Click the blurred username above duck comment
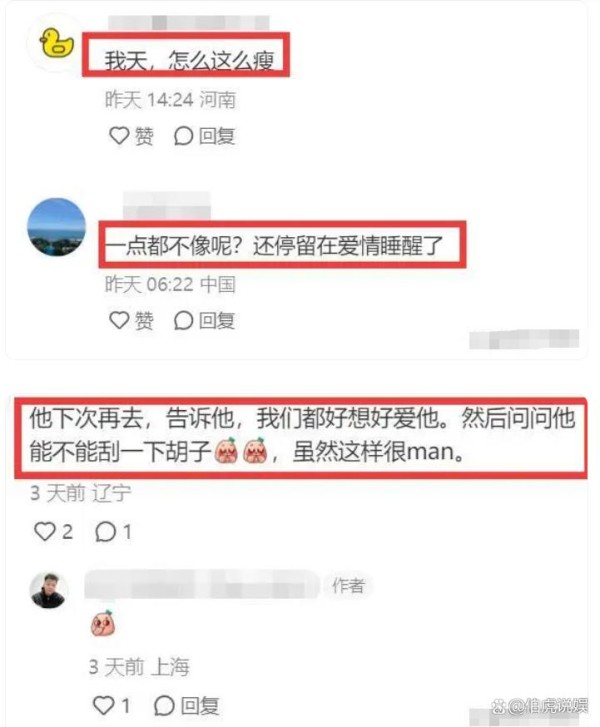600x727 pixels. (x=188, y=23)
